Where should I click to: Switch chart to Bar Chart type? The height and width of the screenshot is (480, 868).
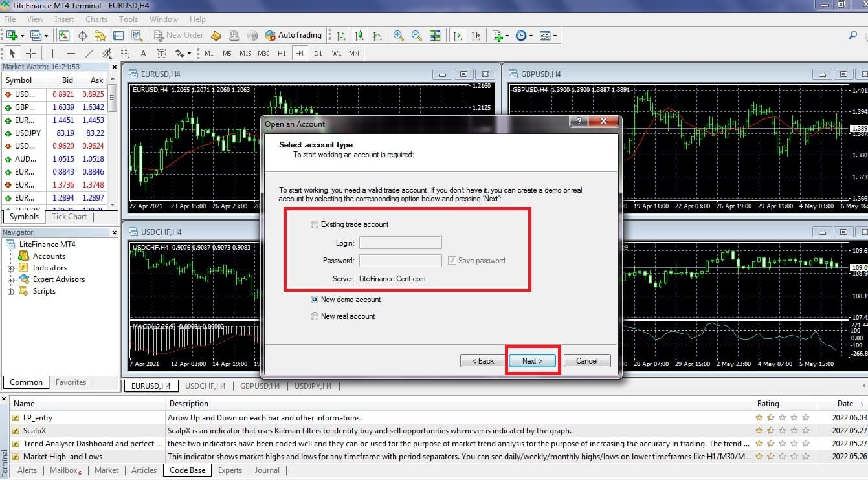click(x=340, y=36)
